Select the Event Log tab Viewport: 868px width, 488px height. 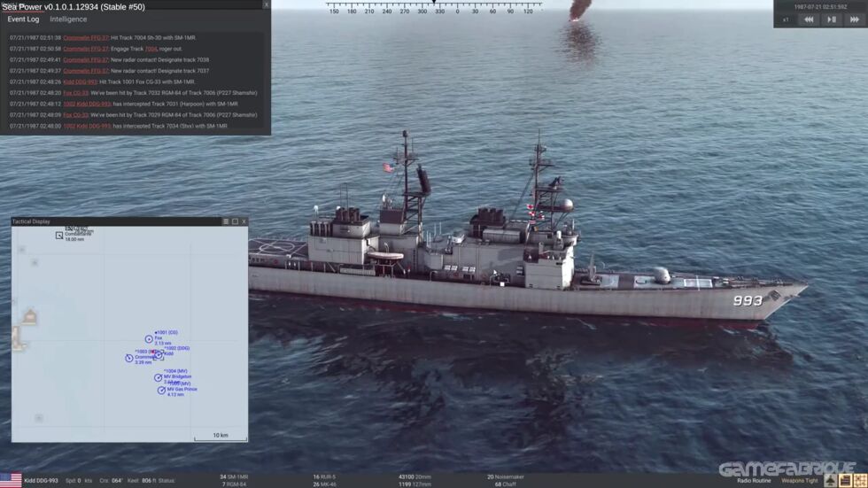point(23,19)
